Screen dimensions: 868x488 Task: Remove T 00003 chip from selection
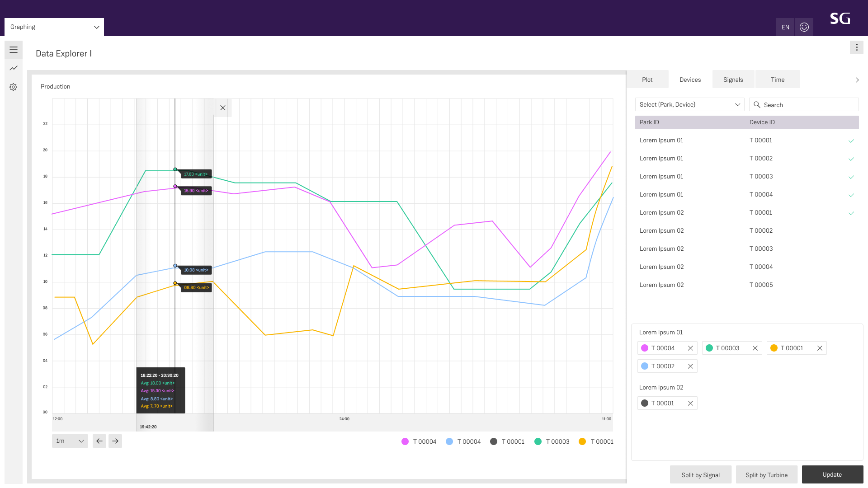point(755,348)
